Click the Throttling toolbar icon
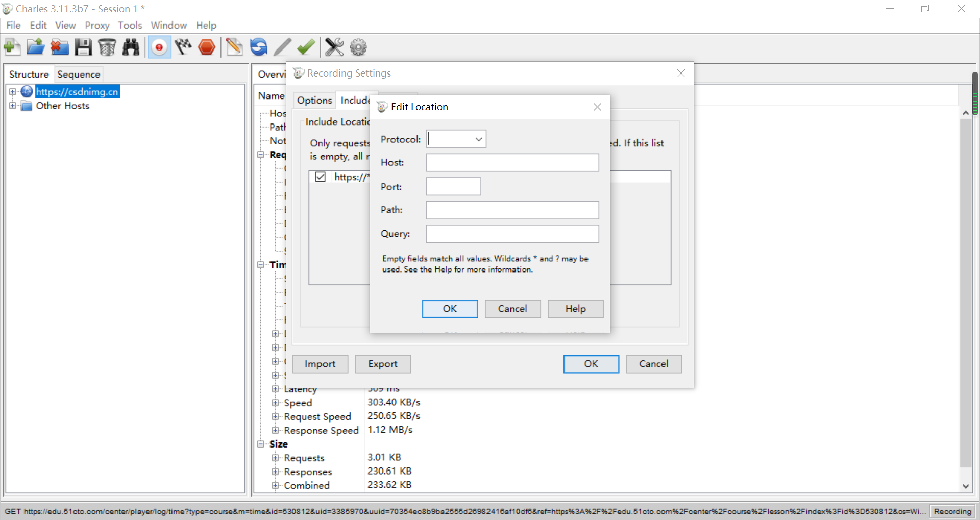 pos(183,47)
